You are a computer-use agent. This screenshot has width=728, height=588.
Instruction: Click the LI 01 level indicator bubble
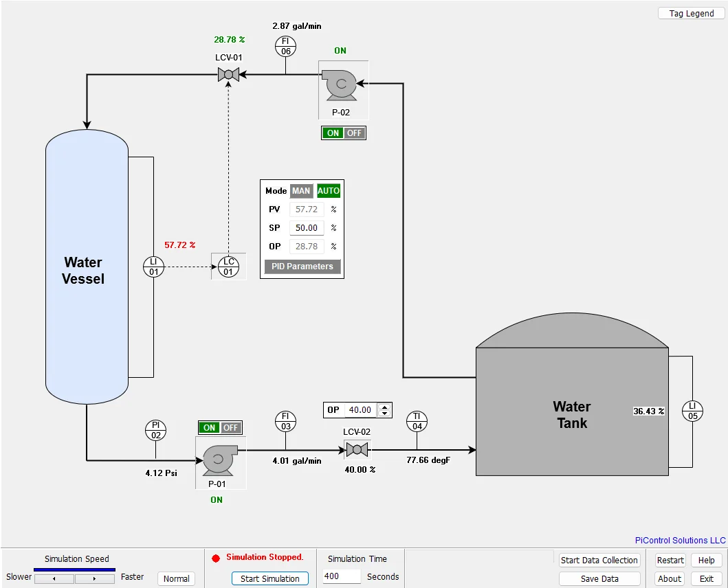click(x=154, y=267)
